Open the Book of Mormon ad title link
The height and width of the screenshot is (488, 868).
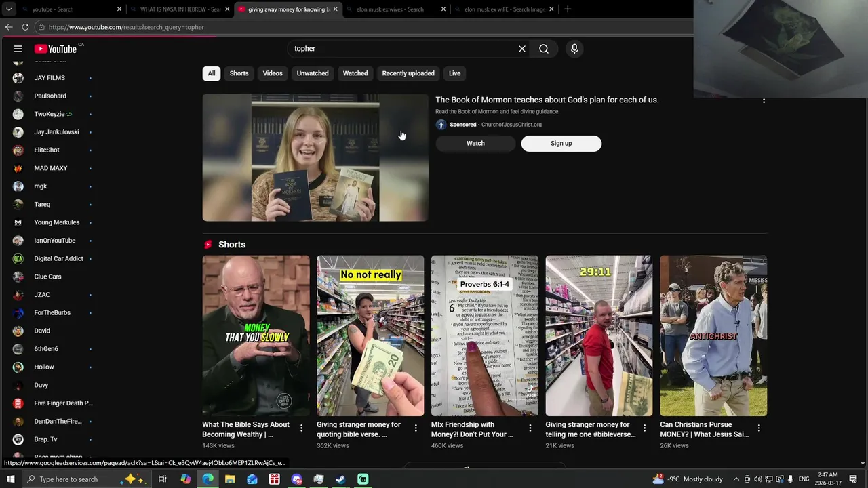coord(547,100)
